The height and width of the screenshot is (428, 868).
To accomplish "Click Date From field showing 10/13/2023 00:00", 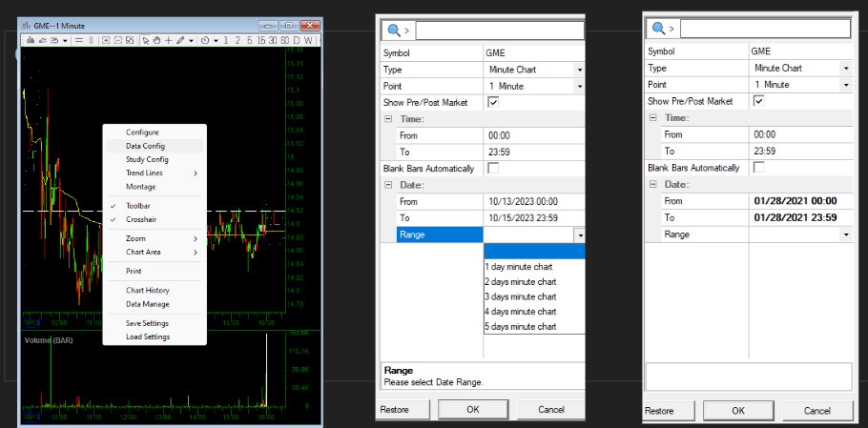I will tap(533, 202).
